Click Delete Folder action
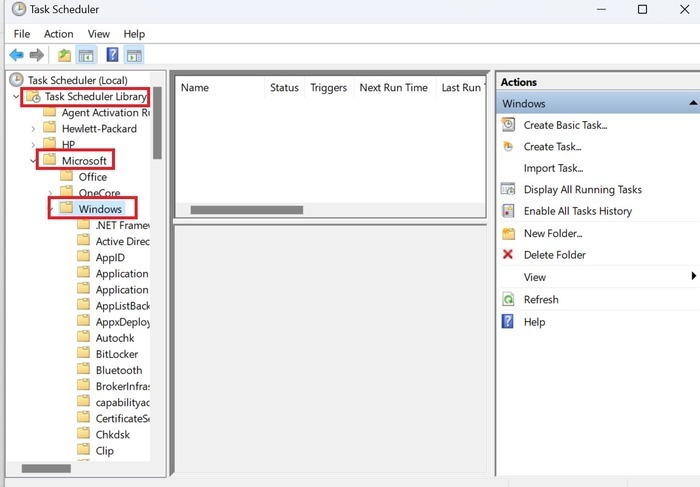The width and height of the screenshot is (700, 487). 554,255
